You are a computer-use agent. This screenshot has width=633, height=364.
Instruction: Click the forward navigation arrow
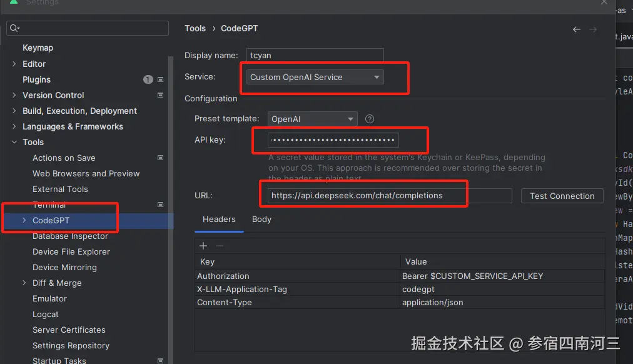pos(593,29)
